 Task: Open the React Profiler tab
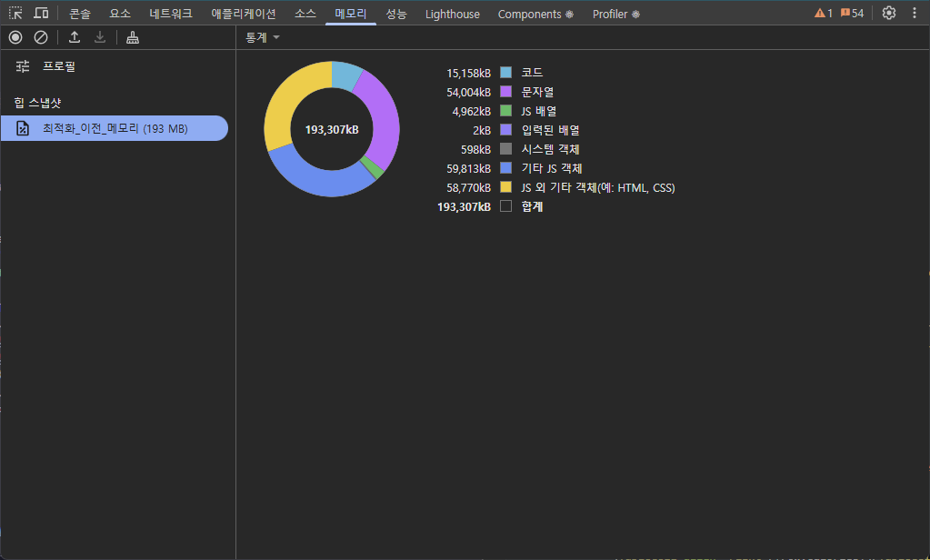[x=616, y=14]
